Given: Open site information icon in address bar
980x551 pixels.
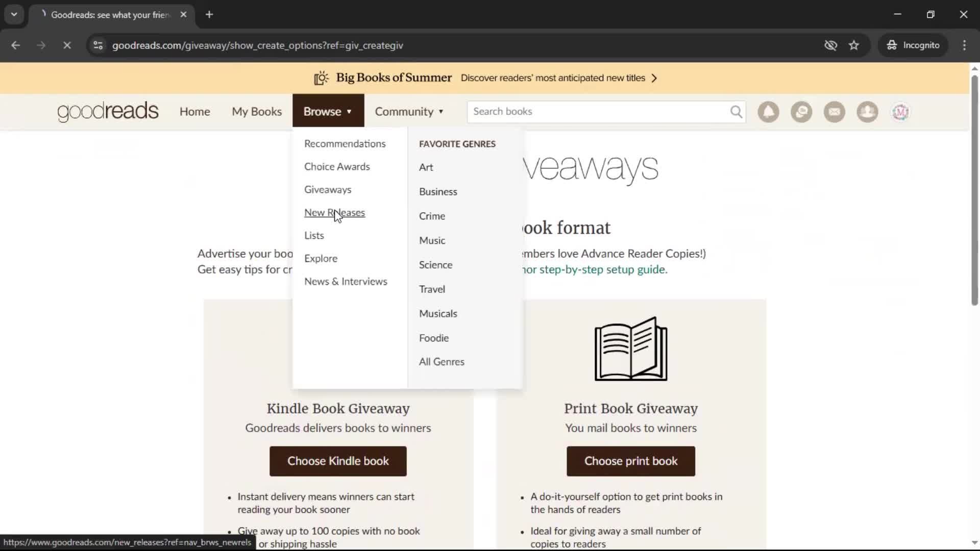Looking at the screenshot, I should click(98, 45).
